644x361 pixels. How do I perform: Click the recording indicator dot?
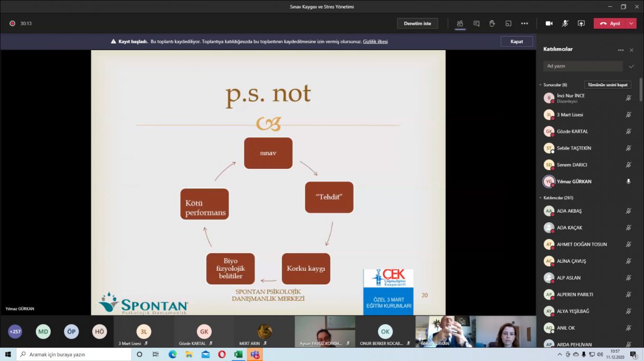pos(12,23)
